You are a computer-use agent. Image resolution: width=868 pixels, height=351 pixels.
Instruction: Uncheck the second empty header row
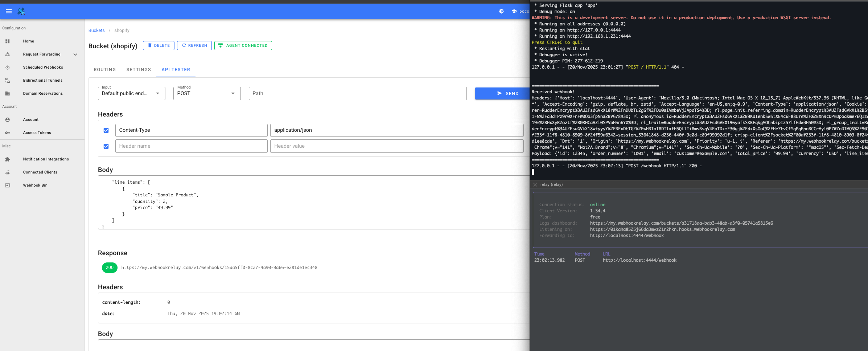(106, 146)
